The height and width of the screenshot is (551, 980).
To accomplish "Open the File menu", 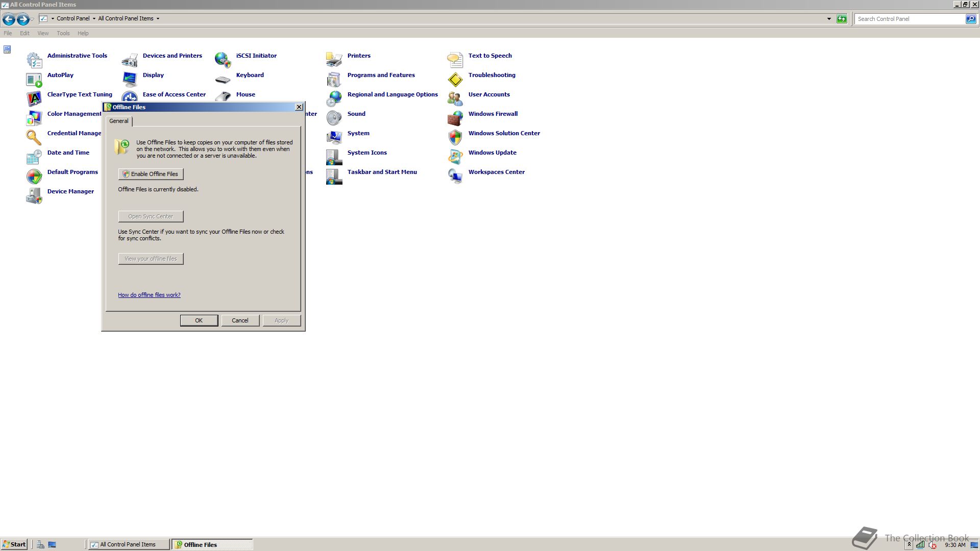I will [8, 33].
